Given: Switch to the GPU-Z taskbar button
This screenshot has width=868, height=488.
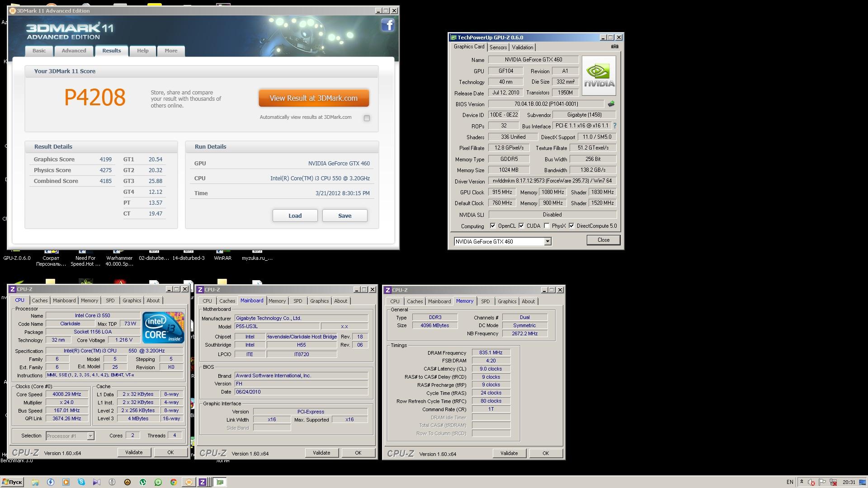Looking at the screenshot, I should click(220, 482).
